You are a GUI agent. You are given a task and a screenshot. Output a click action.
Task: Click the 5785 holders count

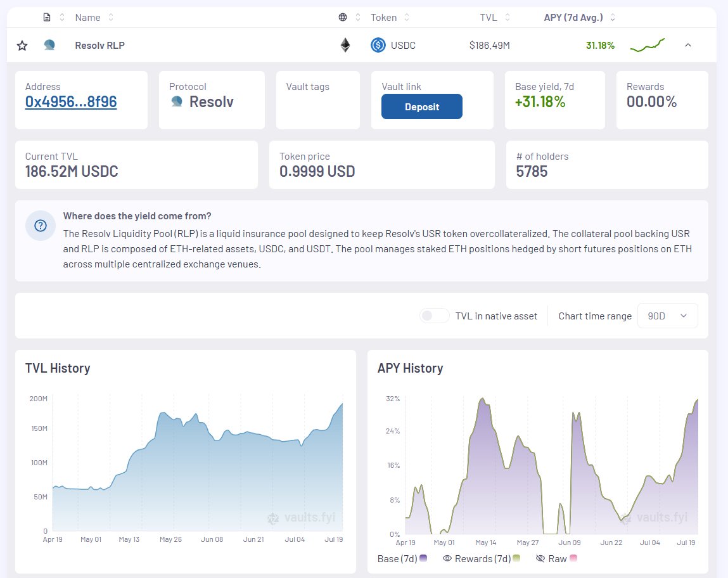[x=532, y=171]
